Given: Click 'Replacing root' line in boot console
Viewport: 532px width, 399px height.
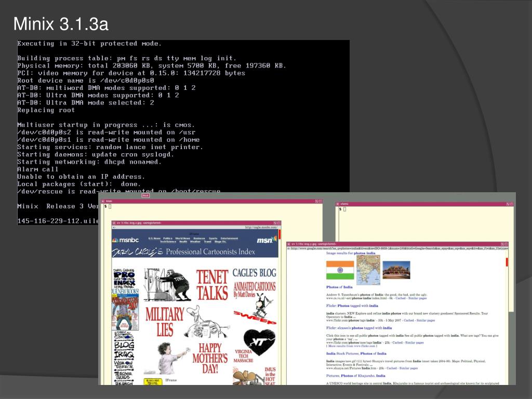Looking at the screenshot, I should 46,110.
